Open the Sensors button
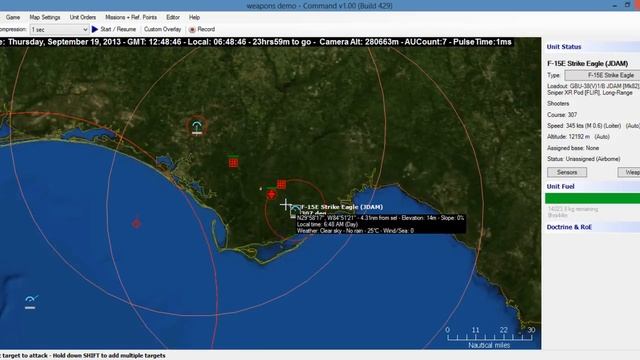640x360 pixels. coord(567,172)
